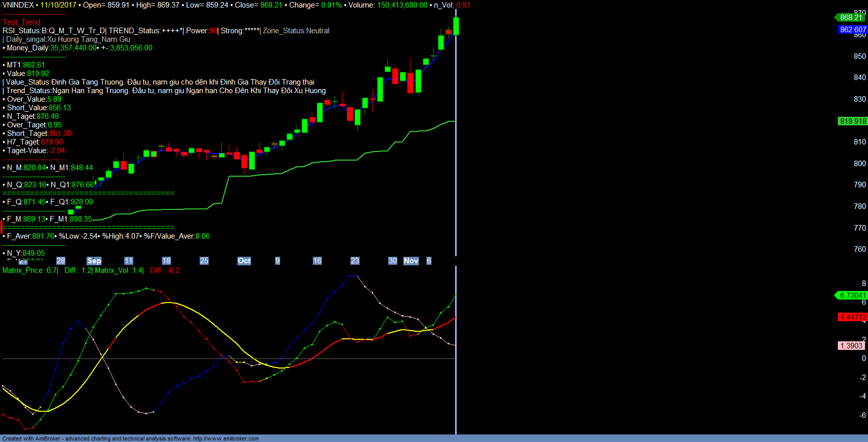Click the date marker 28
The width and height of the screenshot is (868, 442).
(x=61, y=261)
